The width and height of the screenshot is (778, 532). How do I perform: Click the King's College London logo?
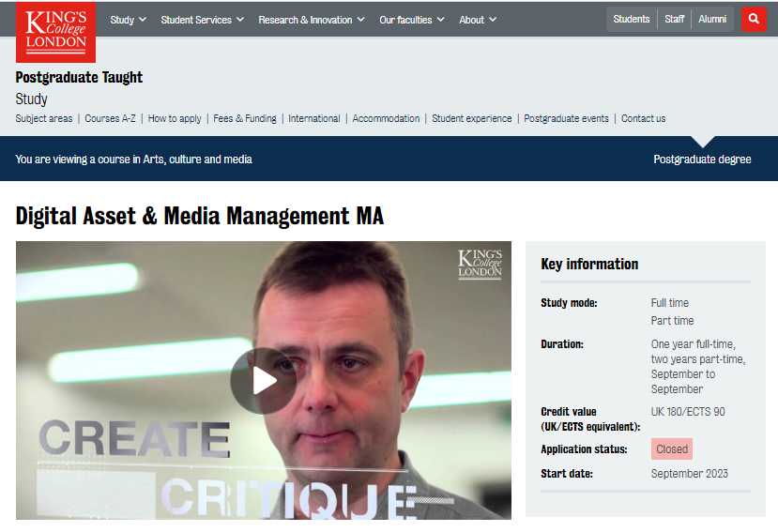pos(55,31)
